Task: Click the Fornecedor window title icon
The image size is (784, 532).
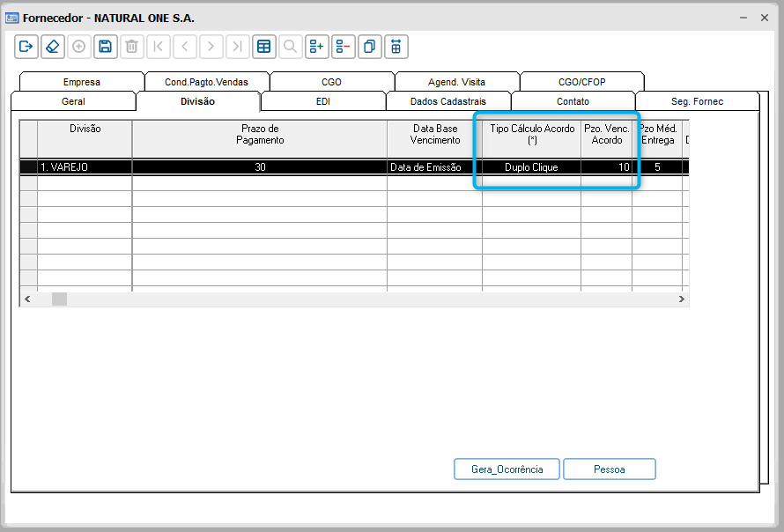Action: 12,18
